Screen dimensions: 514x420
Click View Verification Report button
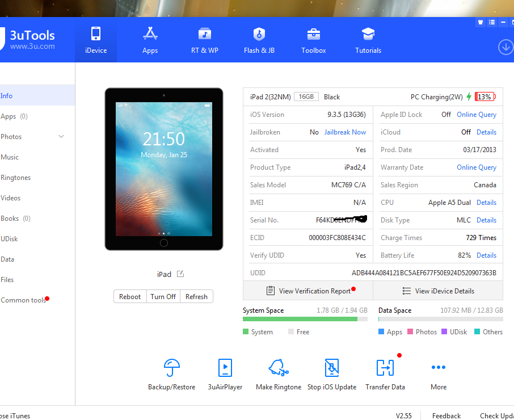coord(308,291)
